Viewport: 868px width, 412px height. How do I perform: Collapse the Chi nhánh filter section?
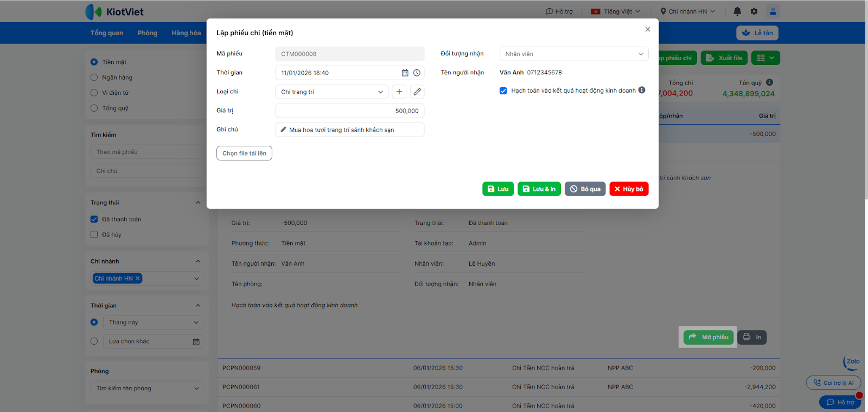click(198, 261)
